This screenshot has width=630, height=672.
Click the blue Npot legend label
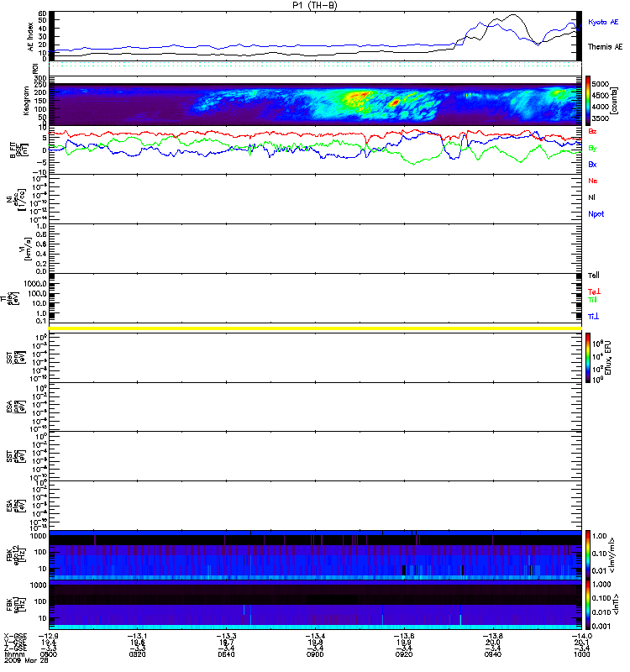[x=596, y=214]
